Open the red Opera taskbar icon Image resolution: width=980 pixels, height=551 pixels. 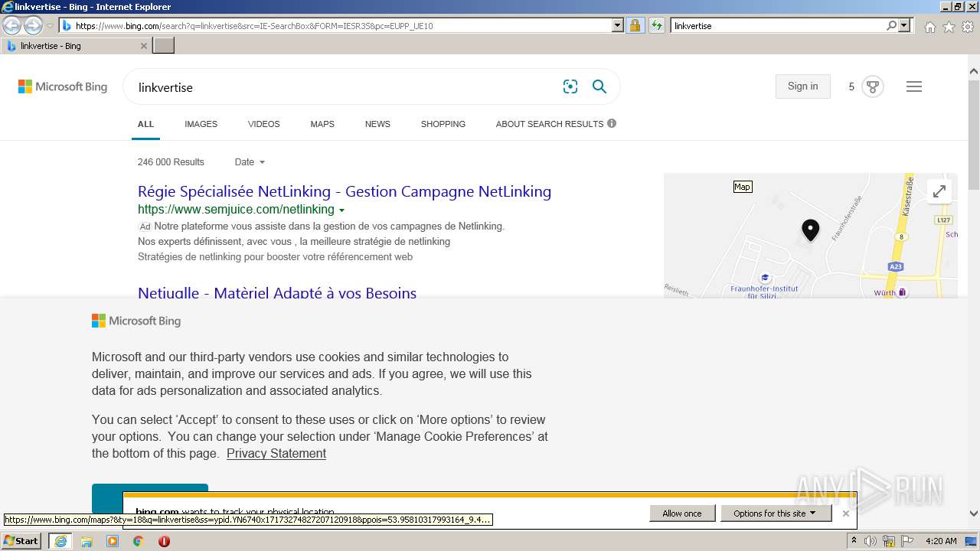pyautogui.click(x=164, y=541)
